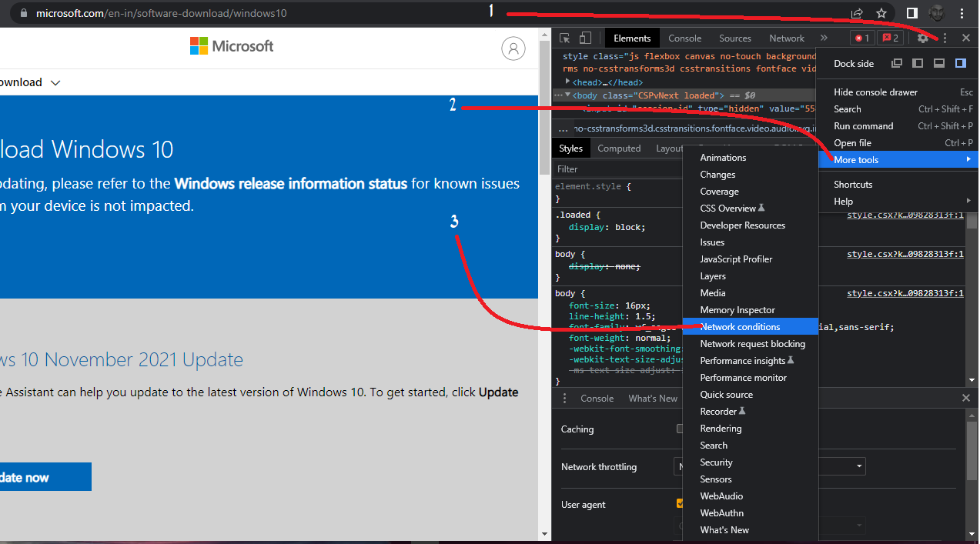
Task: Click the address bar URL
Action: pyautogui.click(x=162, y=13)
